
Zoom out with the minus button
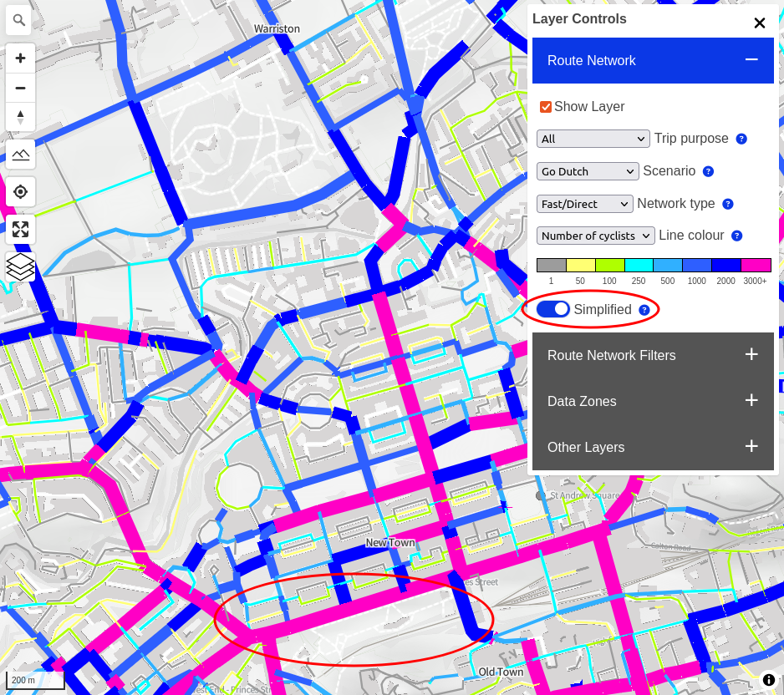pyautogui.click(x=20, y=88)
